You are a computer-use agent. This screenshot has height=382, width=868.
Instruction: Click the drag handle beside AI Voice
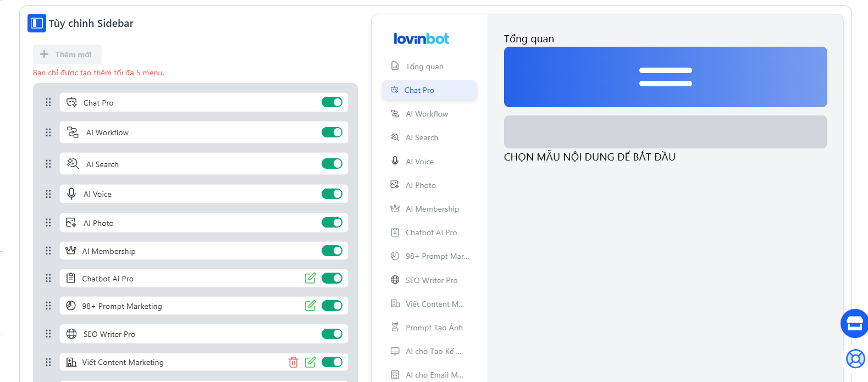[48, 194]
